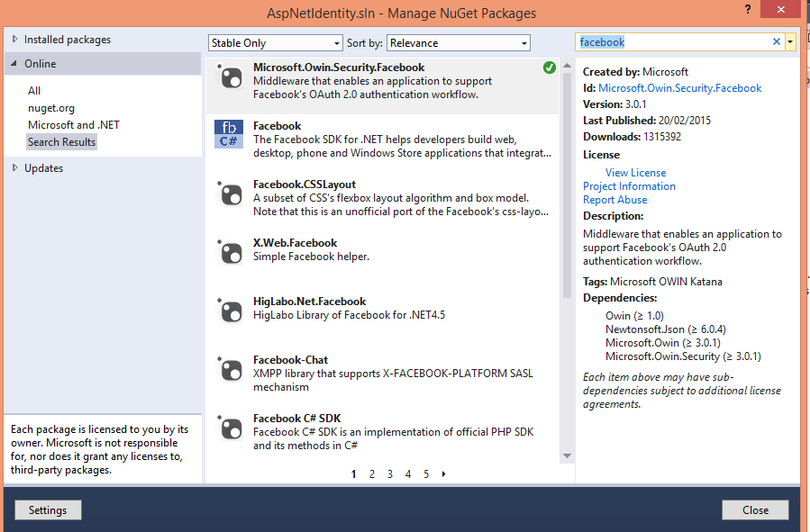Select the Facebook C# SDK package title
810x532 pixels.
[297, 419]
